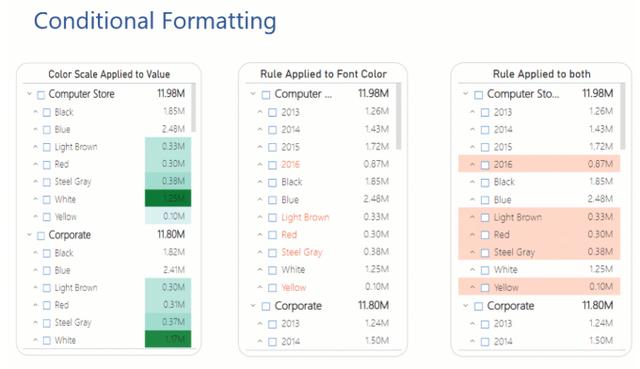
Task: Select highlighted Red row in Rule Applied to both
Action: pos(539,235)
